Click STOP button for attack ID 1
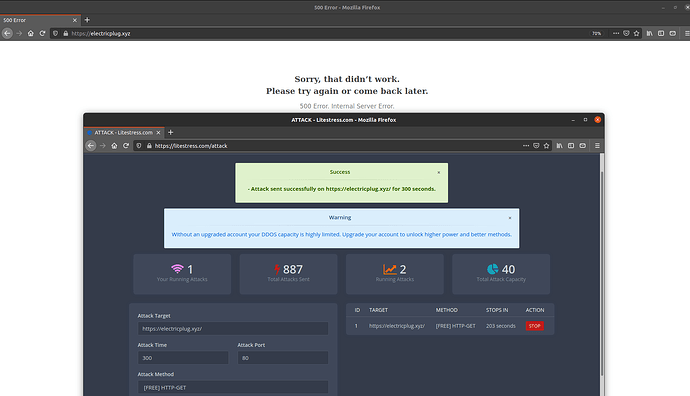The height and width of the screenshot is (396, 690). tap(535, 326)
